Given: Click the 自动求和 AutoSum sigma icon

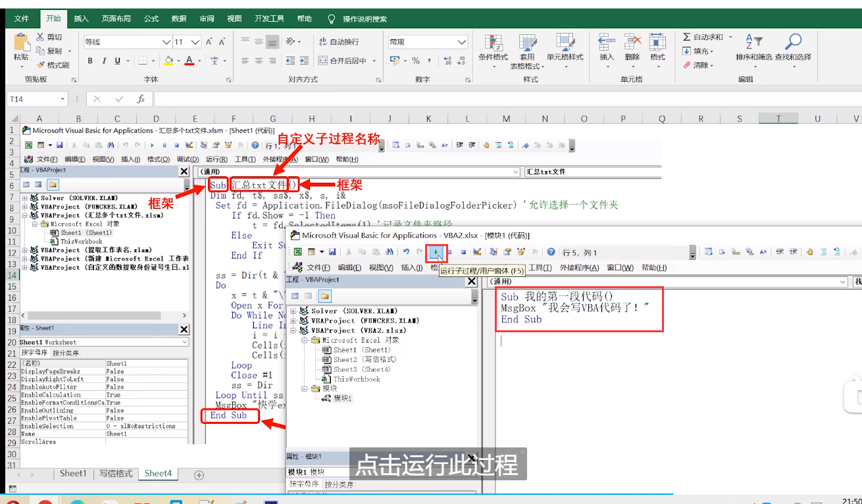Looking at the screenshot, I should click(x=687, y=37).
